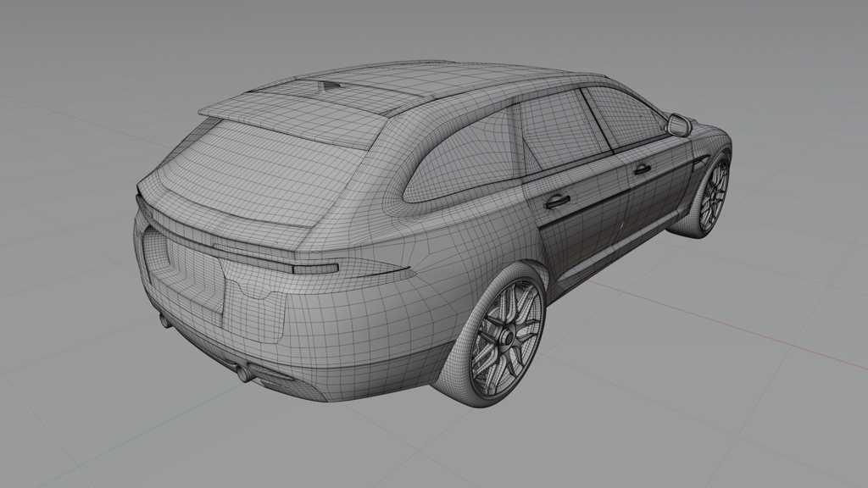This screenshot has height=488, width=868.
Task: Select the rear door handle
Action: pyautogui.click(x=557, y=202)
